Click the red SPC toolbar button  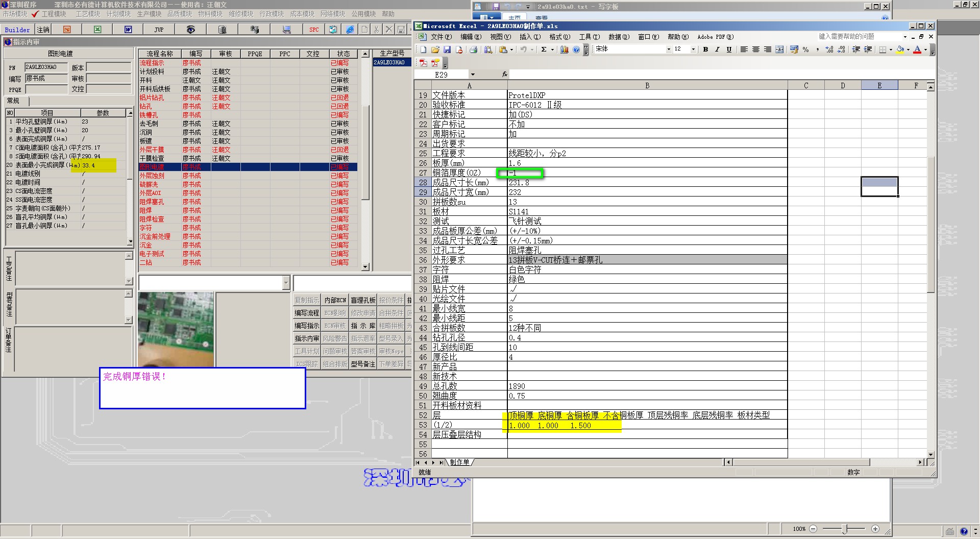[314, 30]
